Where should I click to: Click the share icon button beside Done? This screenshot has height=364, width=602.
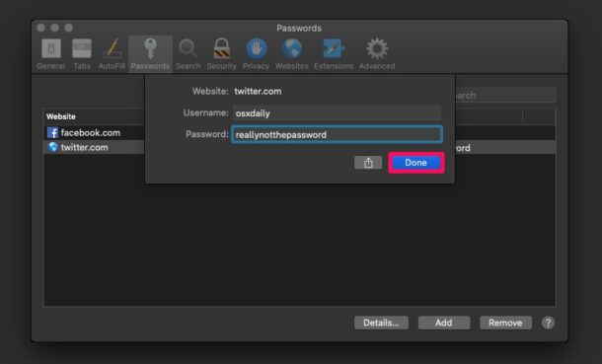click(x=368, y=163)
